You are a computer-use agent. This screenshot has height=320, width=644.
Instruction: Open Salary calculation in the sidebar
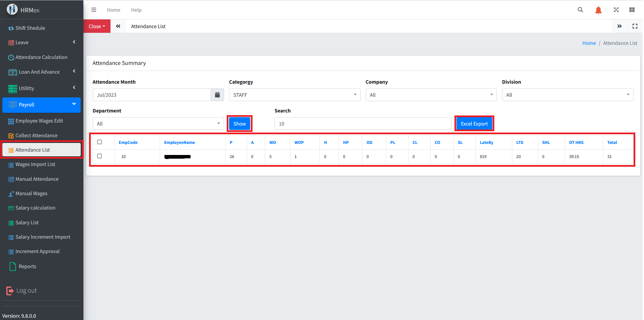point(35,208)
